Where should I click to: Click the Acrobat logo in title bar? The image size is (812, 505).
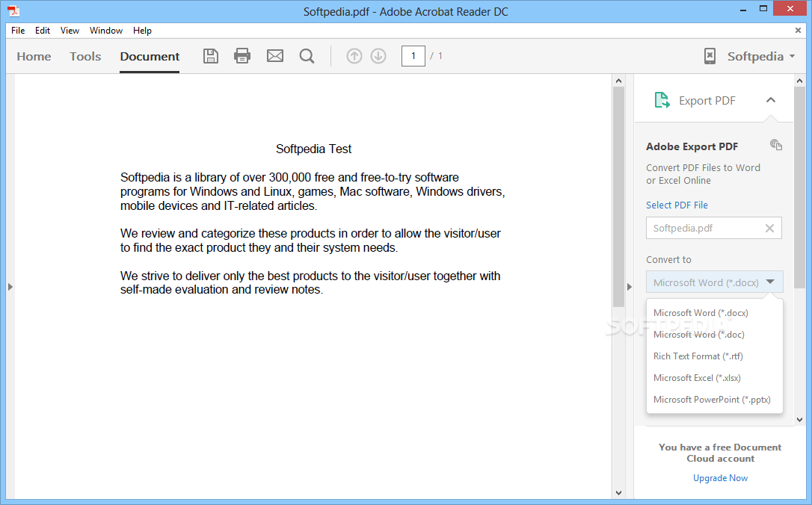tap(13, 10)
